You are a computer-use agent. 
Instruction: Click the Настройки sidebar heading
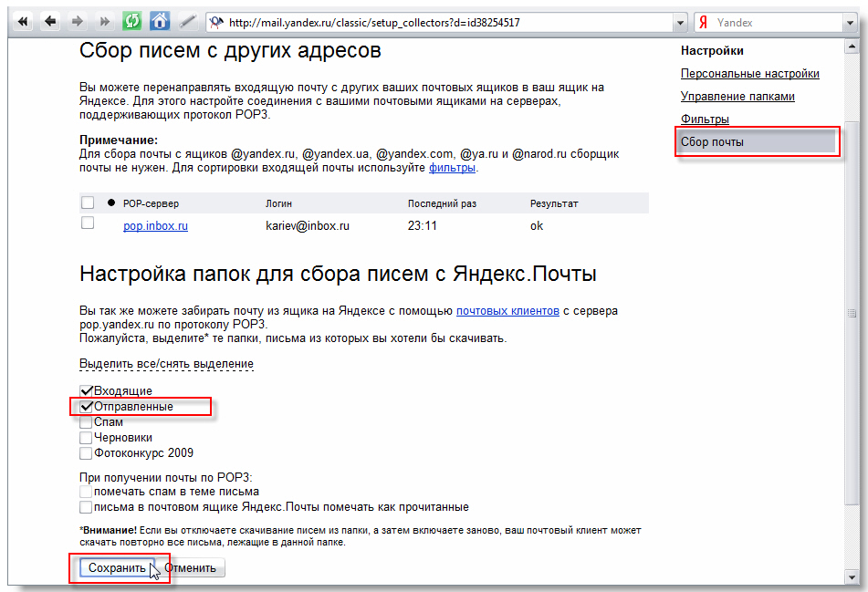[712, 51]
